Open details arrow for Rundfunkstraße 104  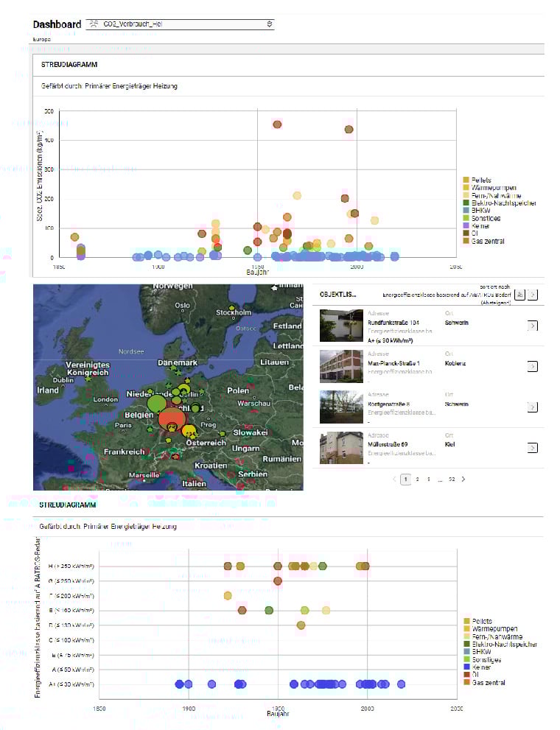coord(533,326)
